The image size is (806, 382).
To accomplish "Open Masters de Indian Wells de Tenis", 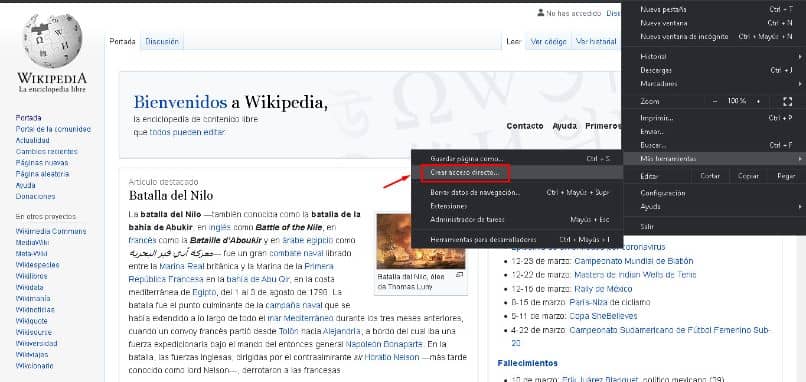I will click(x=635, y=275).
